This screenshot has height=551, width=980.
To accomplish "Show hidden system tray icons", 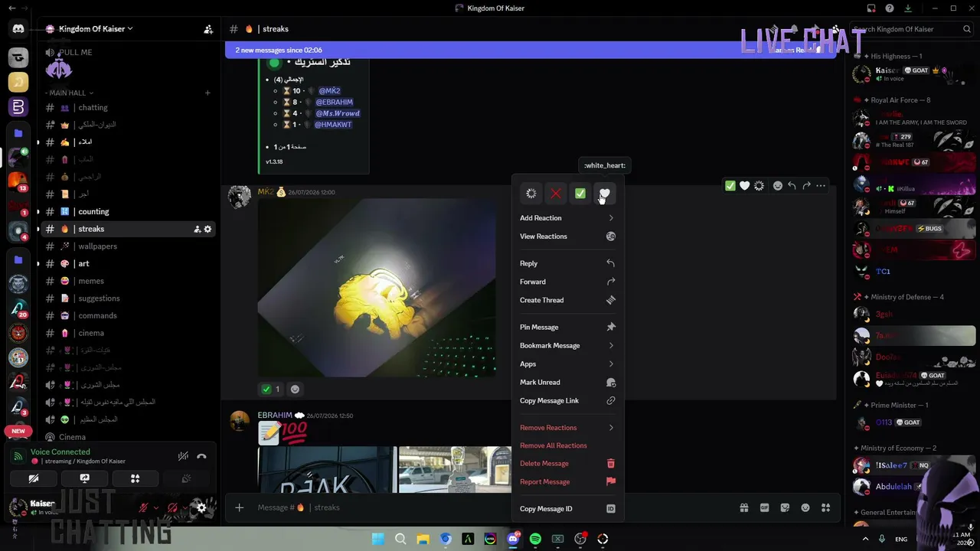I will pyautogui.click(x=865, y=539).
